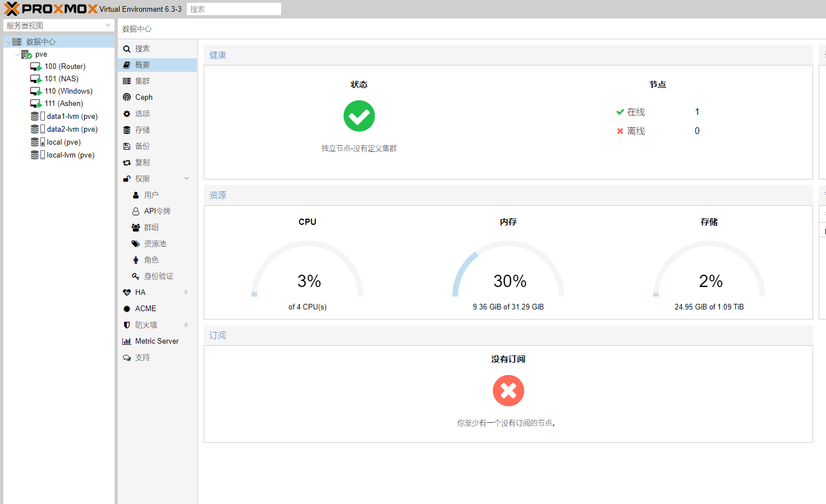
Task: Click the 用户 user icon
Action: [136, 195]
